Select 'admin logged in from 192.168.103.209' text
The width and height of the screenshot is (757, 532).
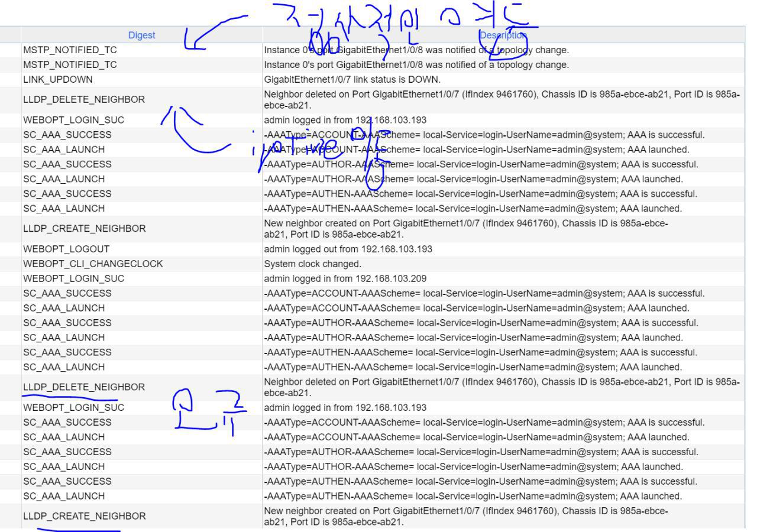(x=345, y=279)
